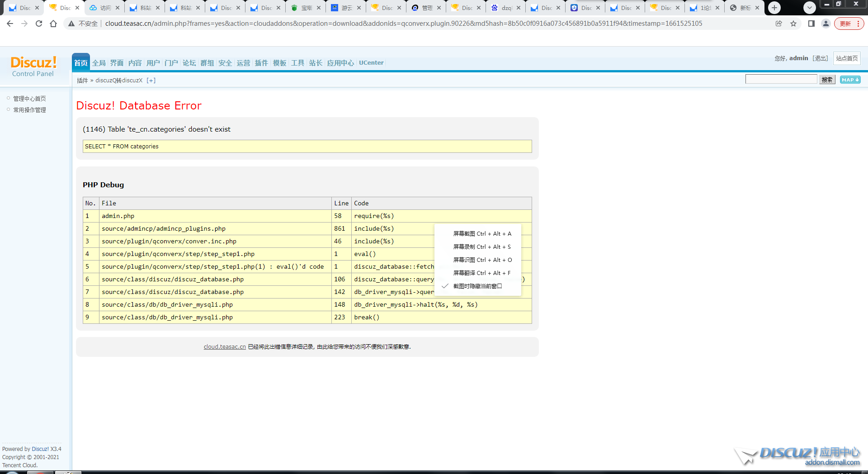
Task: Open the 工具 admin menu
Action: [x=298, y=63]
